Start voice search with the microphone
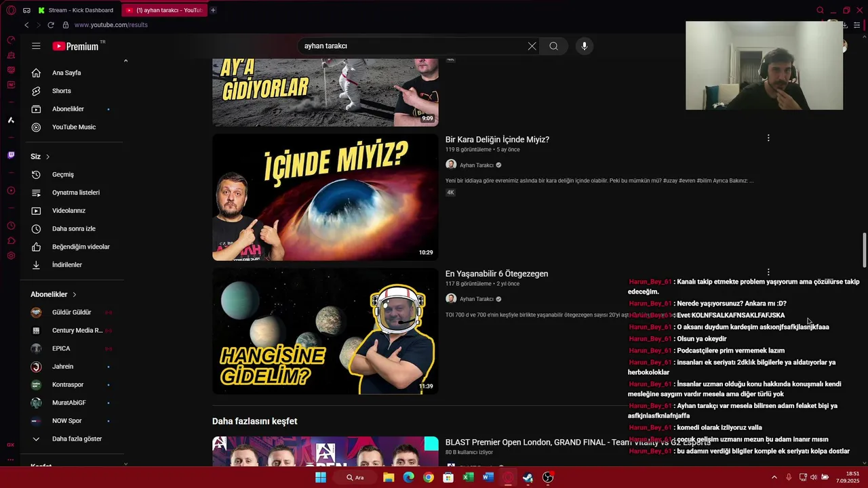Image resolution: width=868 pixels, height=488 pixels. point(584,46)
